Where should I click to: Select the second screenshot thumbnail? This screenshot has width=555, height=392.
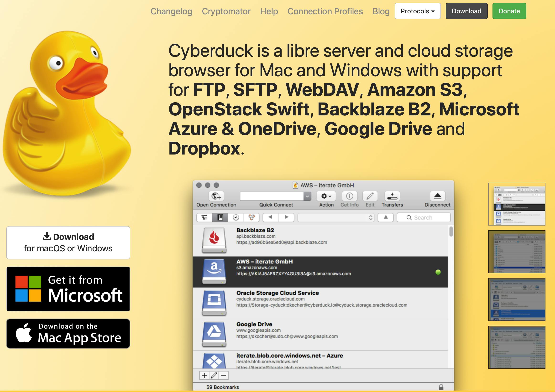tap(516, 252)
